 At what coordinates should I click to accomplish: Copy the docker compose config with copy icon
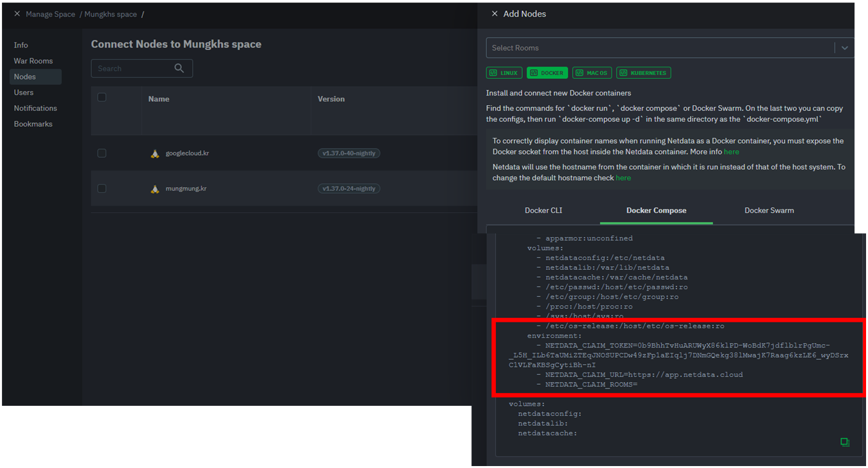[x=845, y=442]
